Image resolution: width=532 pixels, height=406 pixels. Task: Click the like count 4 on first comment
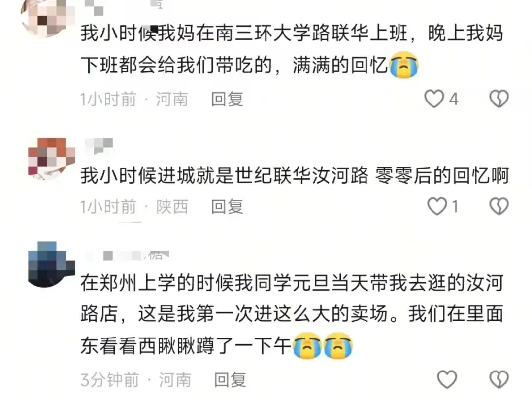pos(454,99)
